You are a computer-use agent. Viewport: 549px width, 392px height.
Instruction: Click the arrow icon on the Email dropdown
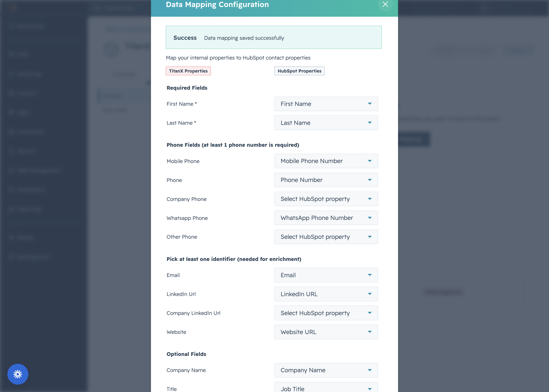tap(370, 275)
